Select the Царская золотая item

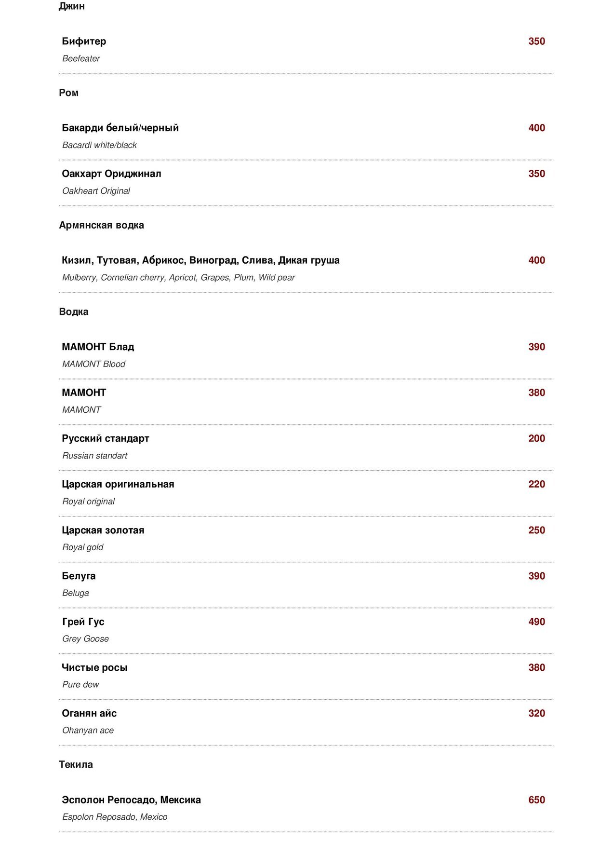pos(103,530)
